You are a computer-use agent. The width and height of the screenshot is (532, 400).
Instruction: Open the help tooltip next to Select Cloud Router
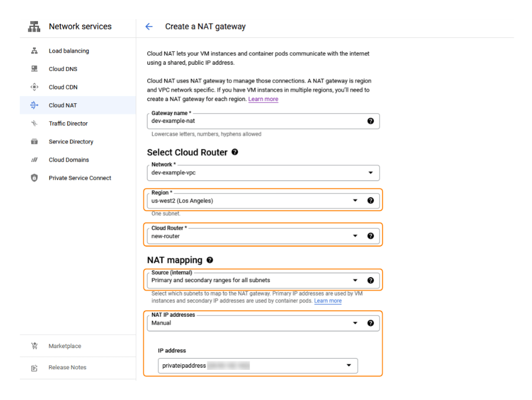tap(234, 152)
